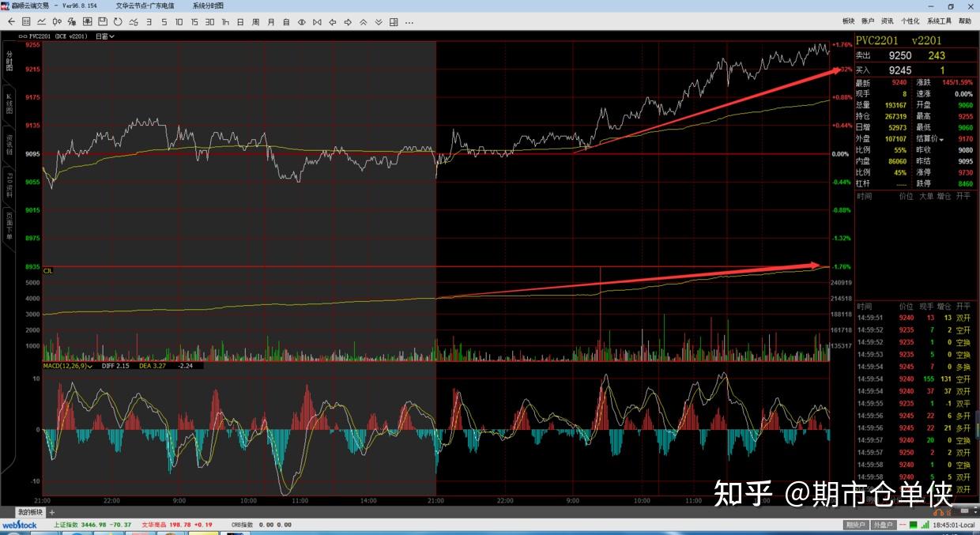The image size is (980, 535).
Task: Switch to the K线图 side tab
Action: pyautogui.click(x=9, y=104)
